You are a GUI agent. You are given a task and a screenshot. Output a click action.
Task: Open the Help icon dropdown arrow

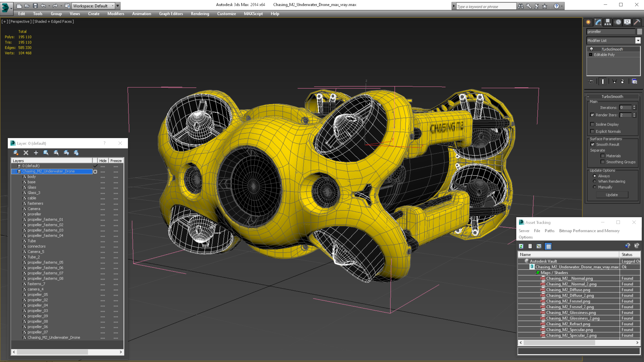tap(562, 6)
